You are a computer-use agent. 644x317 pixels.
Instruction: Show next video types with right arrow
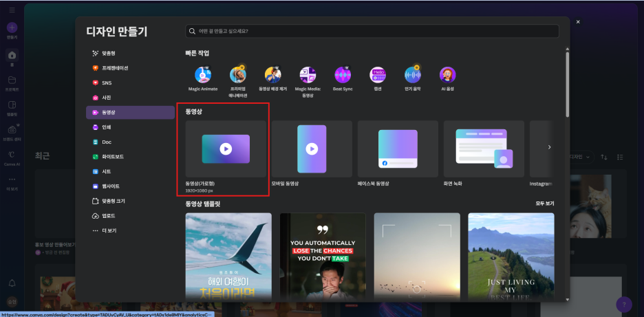(549, 147)
